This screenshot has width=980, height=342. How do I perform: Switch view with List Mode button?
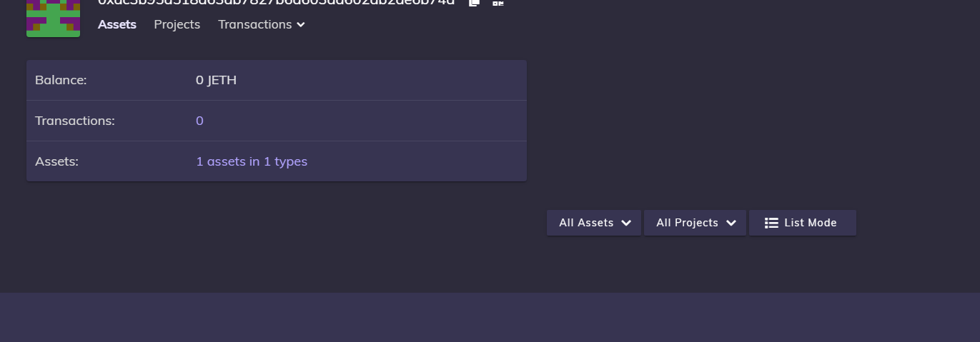click(803, 223)
